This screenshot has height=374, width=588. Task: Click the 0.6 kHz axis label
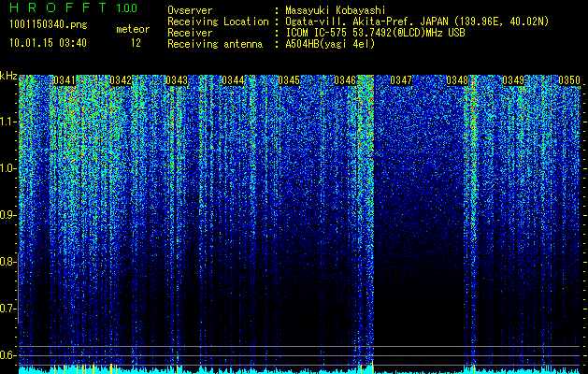8,355
